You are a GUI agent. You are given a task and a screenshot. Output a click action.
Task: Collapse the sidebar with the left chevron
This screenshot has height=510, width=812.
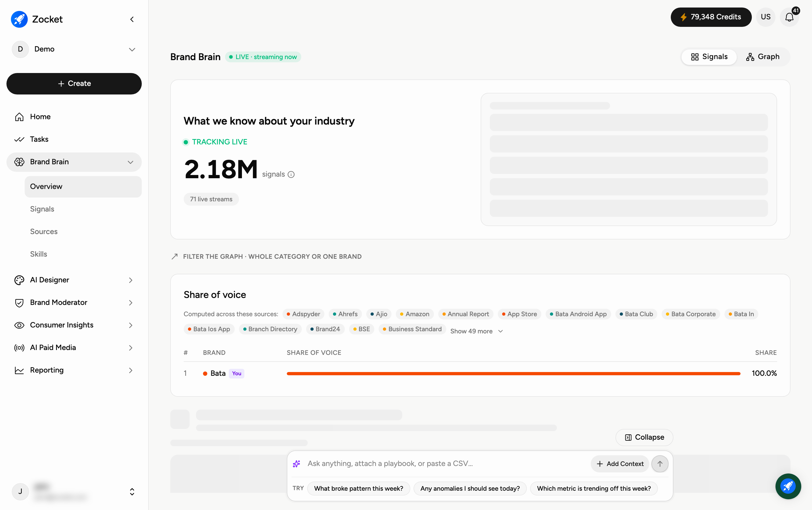[x=132, y=19]
